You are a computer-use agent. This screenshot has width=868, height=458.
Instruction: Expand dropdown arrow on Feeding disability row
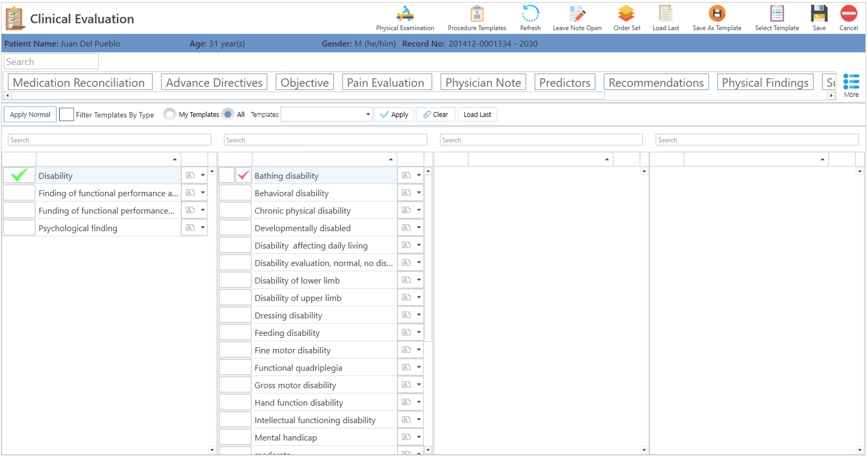[x=419, y=333]
